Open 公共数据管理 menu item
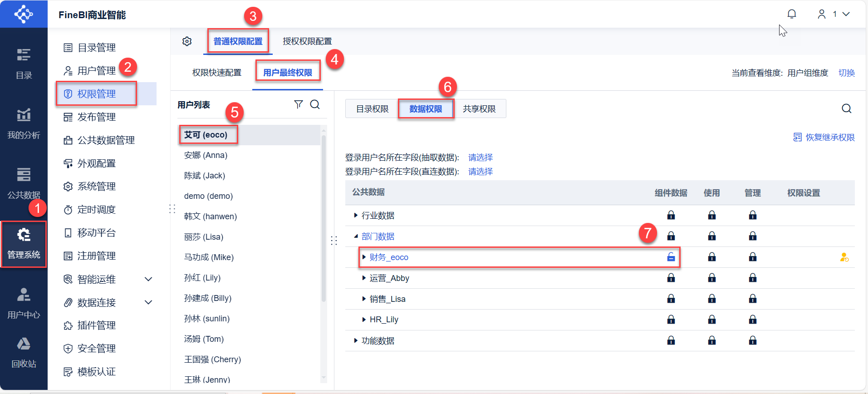Image resolution: width=868 pixels, height=394 pixels. [99, 140]
